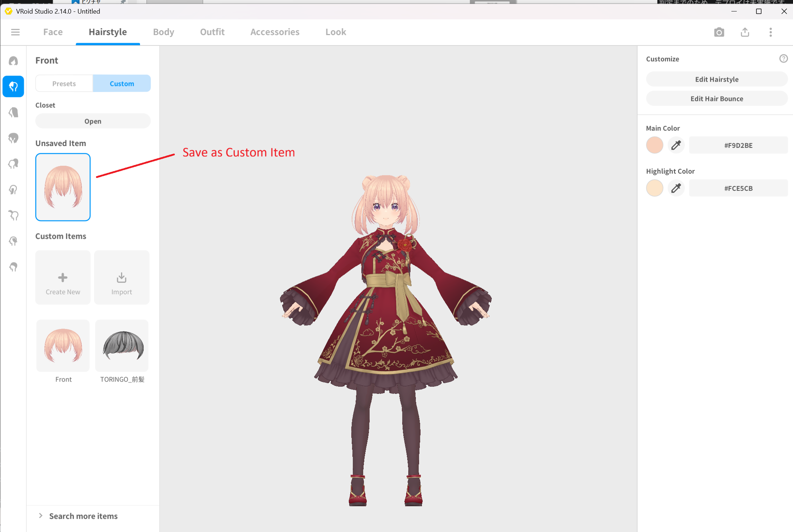Toggle to Presets hair list

(64, 83)
